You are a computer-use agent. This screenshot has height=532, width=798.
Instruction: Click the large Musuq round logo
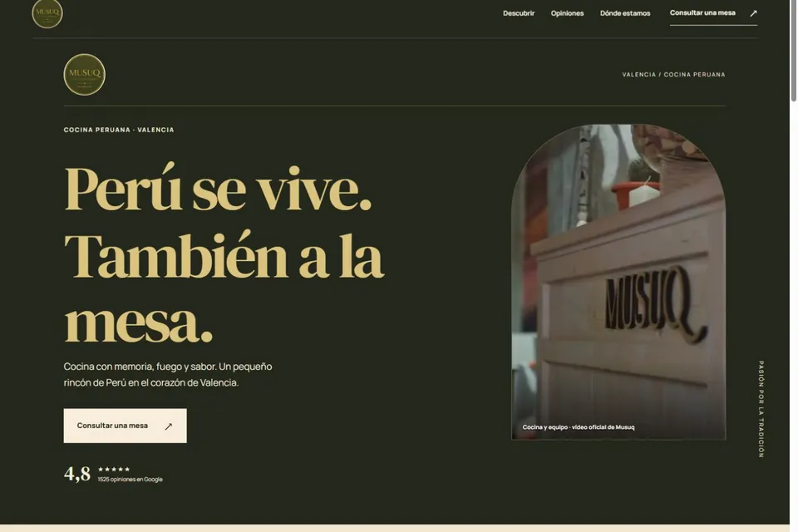(85, 74)
